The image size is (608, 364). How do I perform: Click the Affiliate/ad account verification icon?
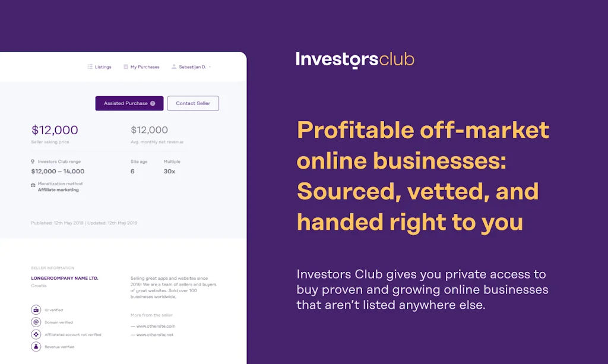click(x=36, y=334)
